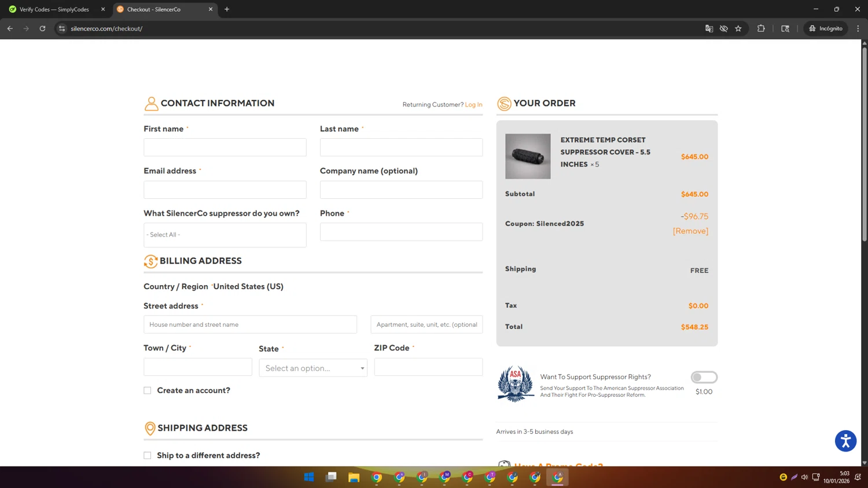
Task: Click the Contact Information person icon
Action: point(151,103)
